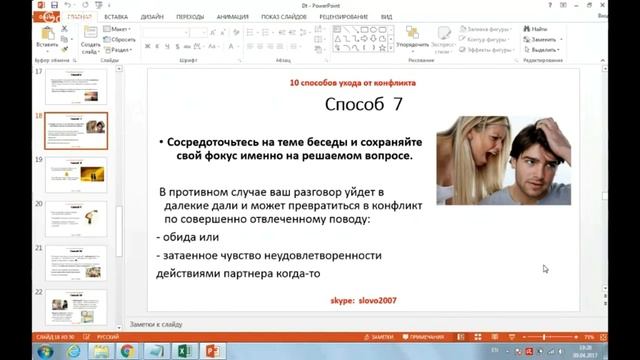The width and height of the screenshot is (640, 360).
Task: Open the Заменить (Replace) dropdown
Action: pyautogui.click(x=543, y=40)
